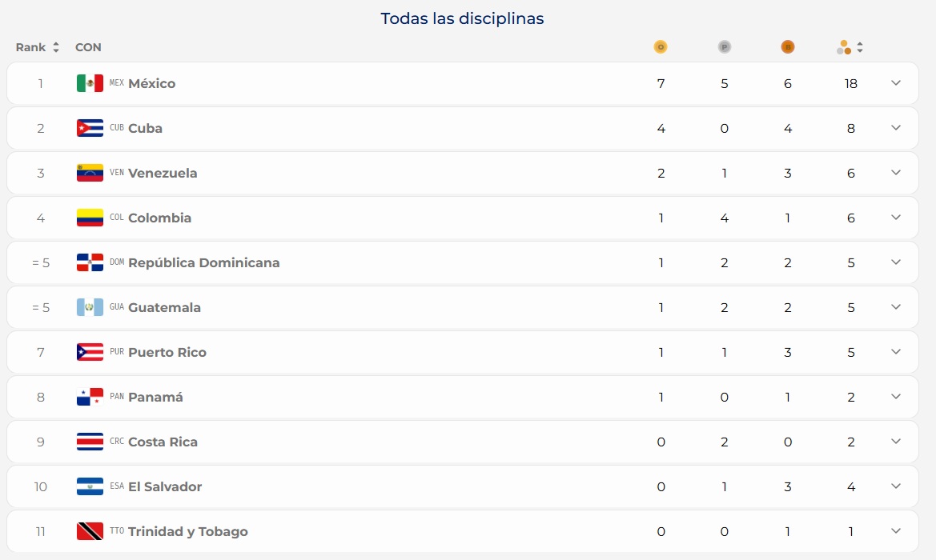936x560 pixels.
Task: Click the Todas las disciplinas heading
Action: pos(462,18)
